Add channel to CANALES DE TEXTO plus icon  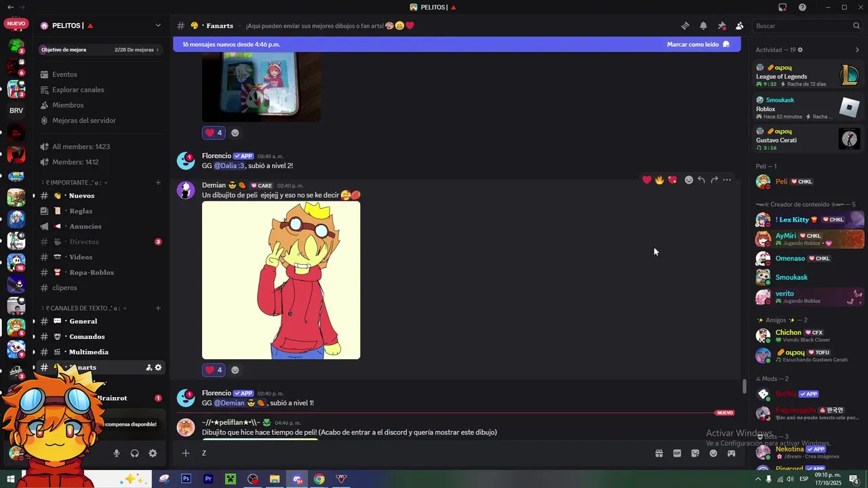point(158,308)
